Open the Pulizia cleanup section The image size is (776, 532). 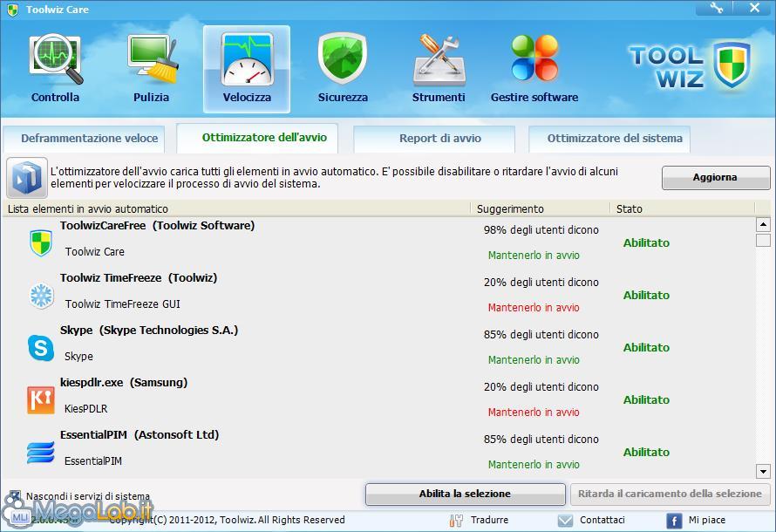pos(152,68)
